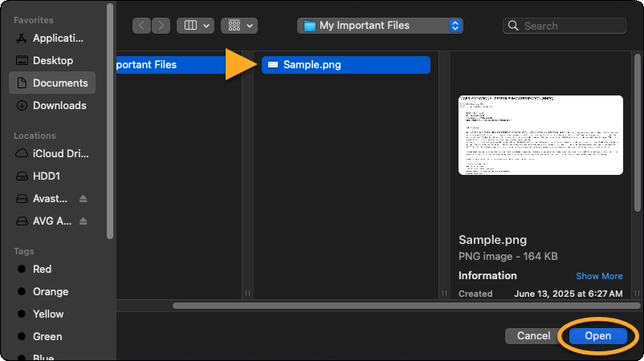Open column view options dropdown

pyautogui.click(x=195, y=26)
